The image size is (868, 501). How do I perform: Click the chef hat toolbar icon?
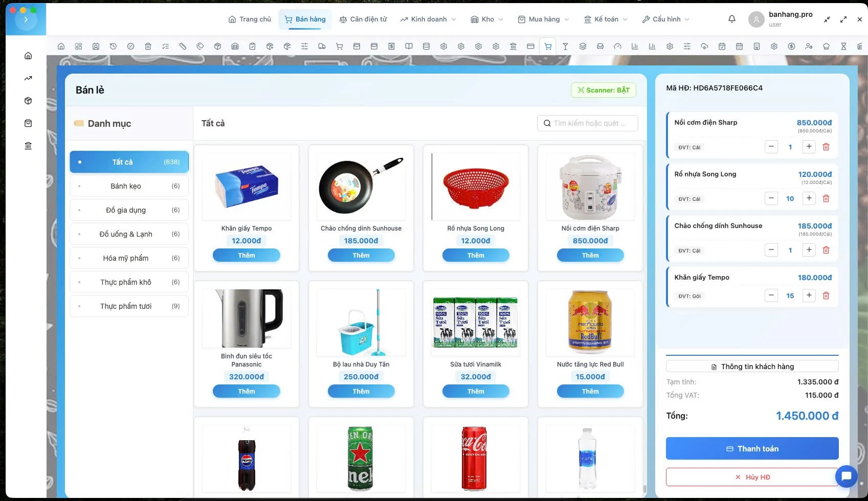826,46
